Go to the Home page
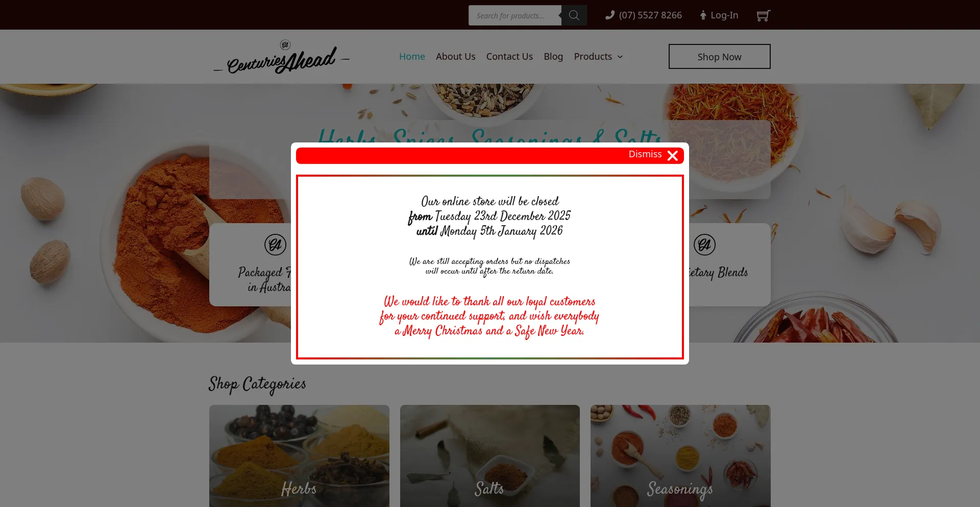Viewport: 980px width, 507px height. pos(412,57)
